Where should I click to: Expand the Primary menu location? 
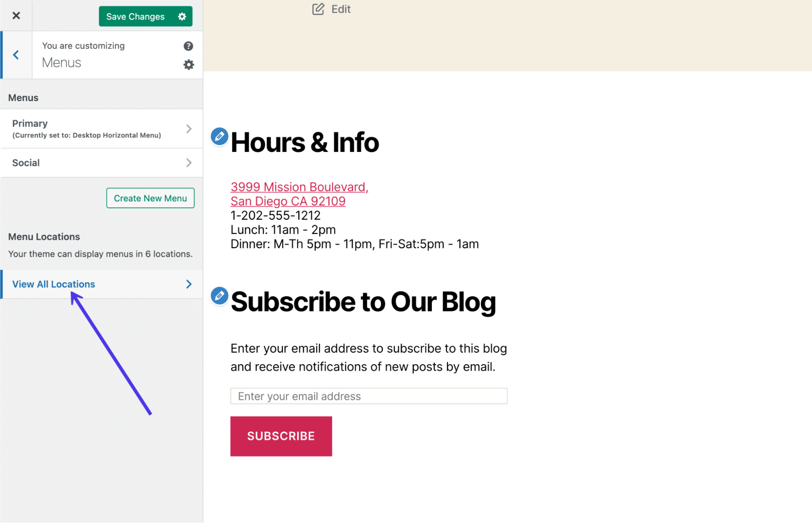click(x=101, y=128)
